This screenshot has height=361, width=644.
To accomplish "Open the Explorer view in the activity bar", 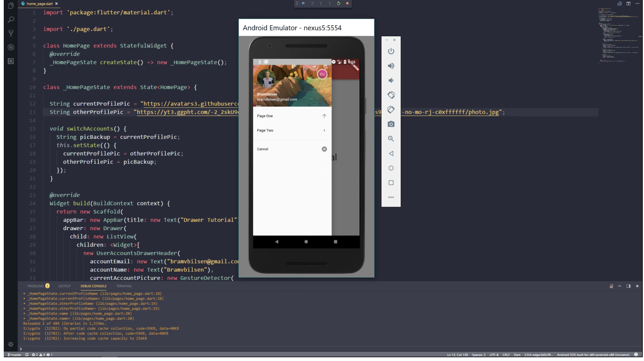I will (x=11, y=6).
